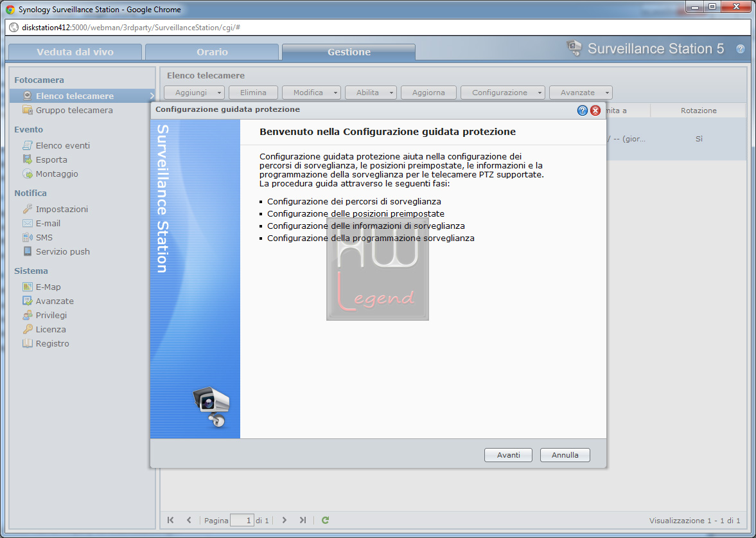Image resolution: width=756 pixels, height=538 pixels.
Task: Switch to Veduta dal vivo tab
Action: [75, 52]
